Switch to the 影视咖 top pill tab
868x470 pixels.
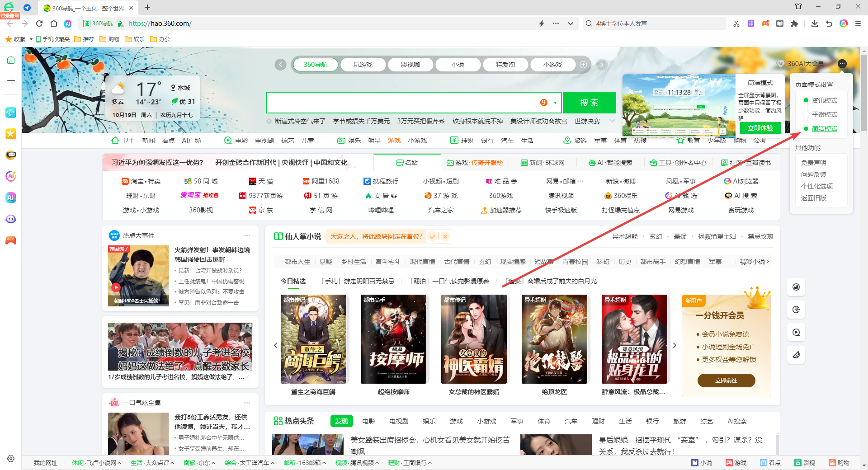pos(410,65)
